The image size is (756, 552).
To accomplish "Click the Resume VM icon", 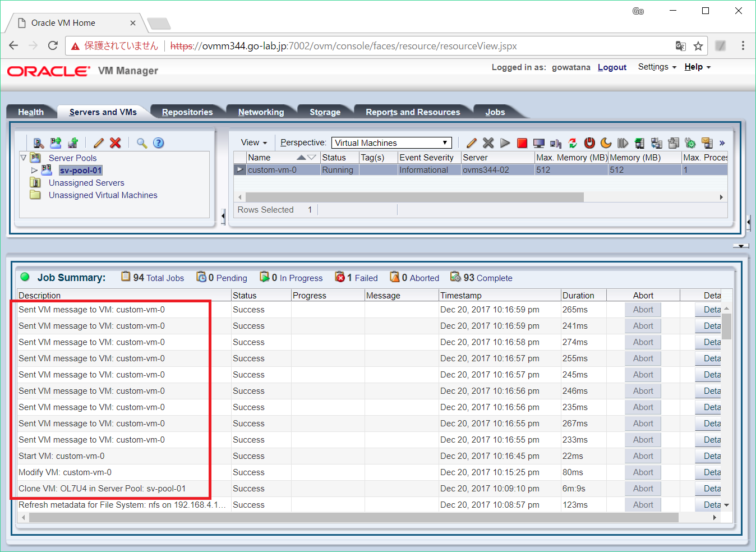I will 623,143.
